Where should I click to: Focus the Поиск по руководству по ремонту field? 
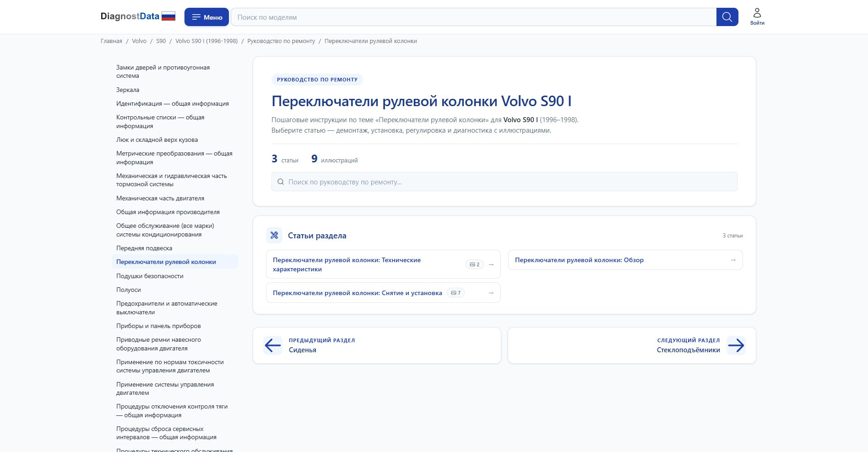pyautogui.click(x=504, y=182)
